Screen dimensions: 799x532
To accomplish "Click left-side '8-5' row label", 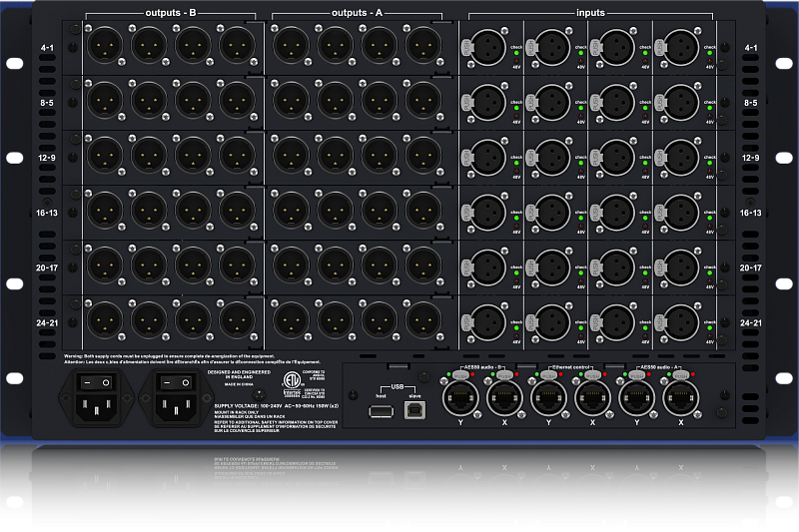I will [47, 103].
